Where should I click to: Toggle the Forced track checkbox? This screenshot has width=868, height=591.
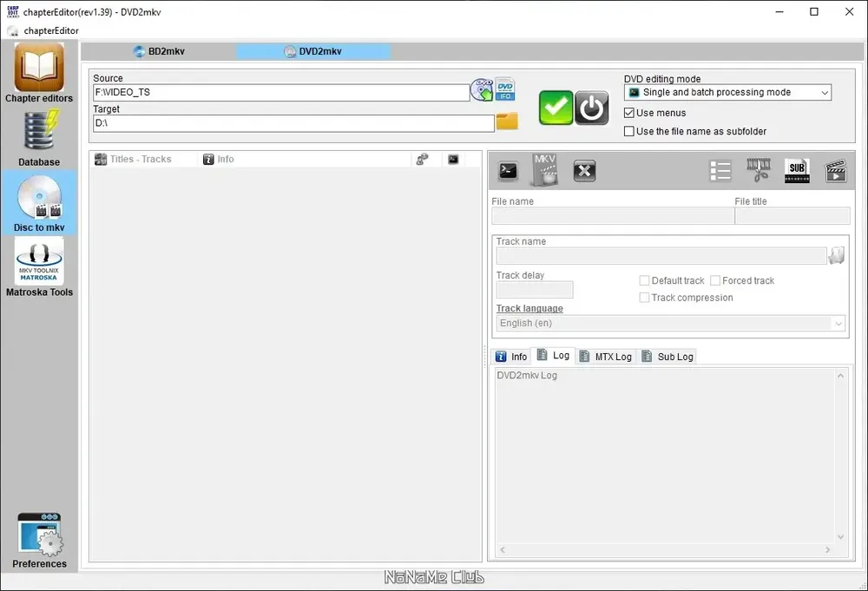tap(715, 280)
